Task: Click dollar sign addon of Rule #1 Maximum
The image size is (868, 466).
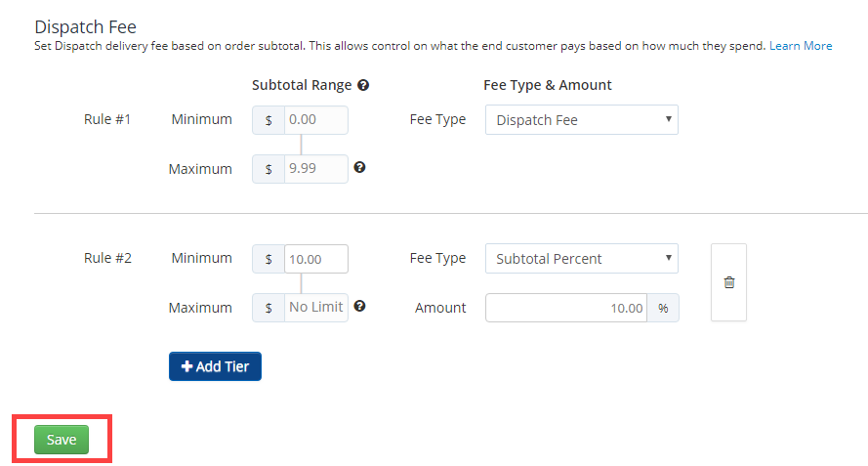Action: tap(269, 169)
